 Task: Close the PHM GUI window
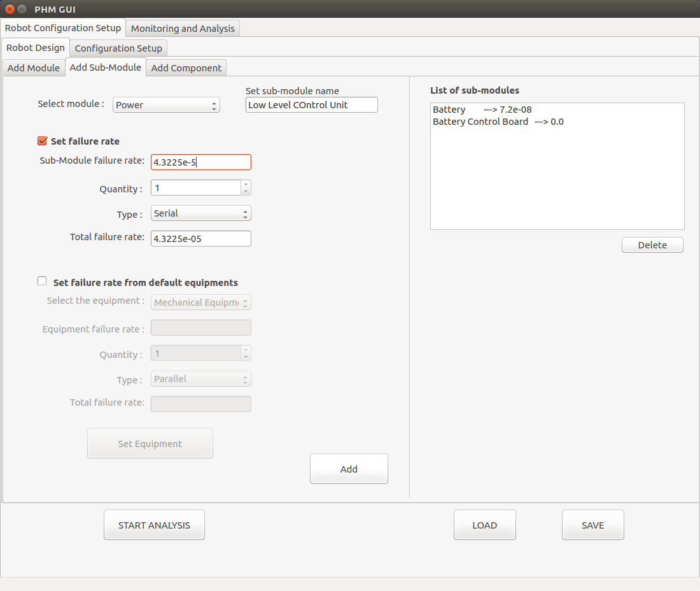tap(10, 9)
